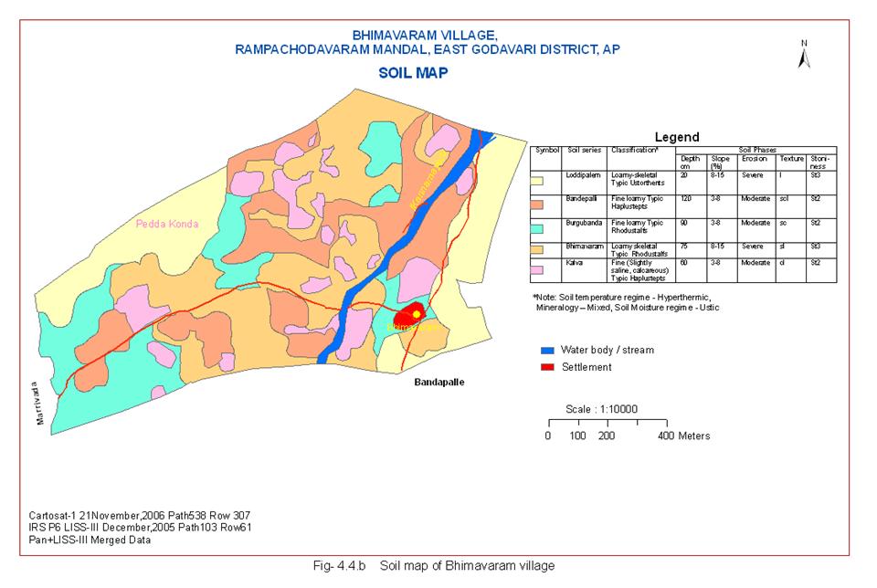Select the Loddipalem pale yellow legend swatch

[537, 181]
